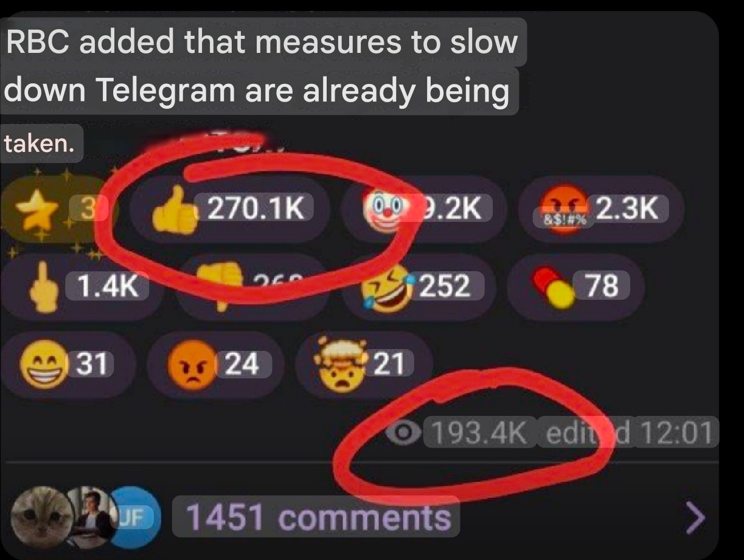Tap the thumbs down reaction
744x560 pixels.
point(252,287)
